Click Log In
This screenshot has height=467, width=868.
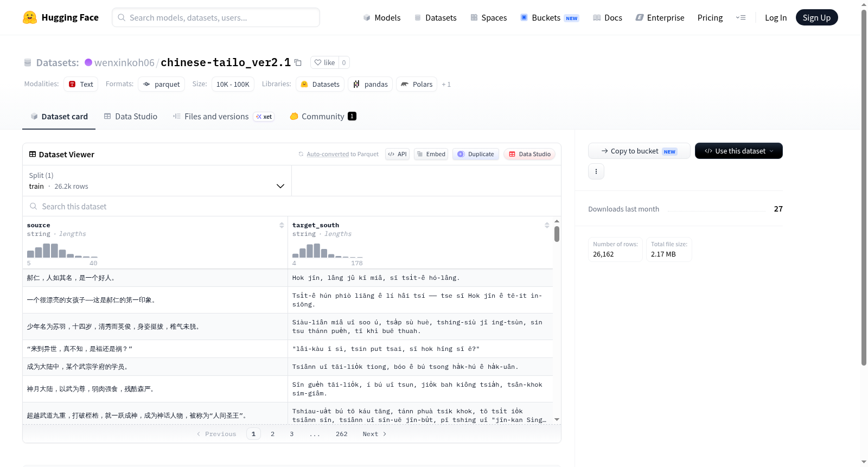[x=776, y=17]
